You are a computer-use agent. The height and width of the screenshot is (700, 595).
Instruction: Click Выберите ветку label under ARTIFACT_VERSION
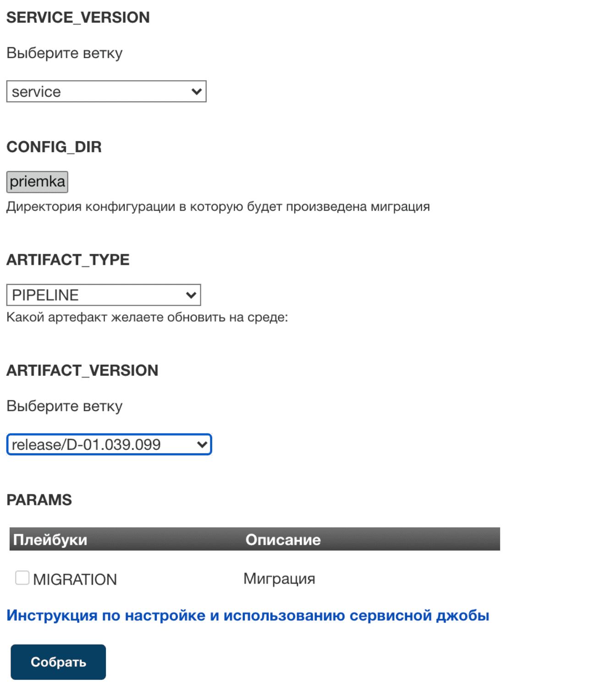pyautogui.click(x=64, y=406)
